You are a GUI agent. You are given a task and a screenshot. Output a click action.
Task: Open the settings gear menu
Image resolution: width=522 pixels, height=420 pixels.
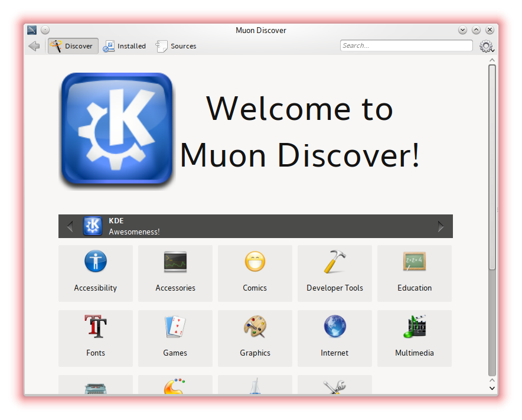(x=487, y=46)
